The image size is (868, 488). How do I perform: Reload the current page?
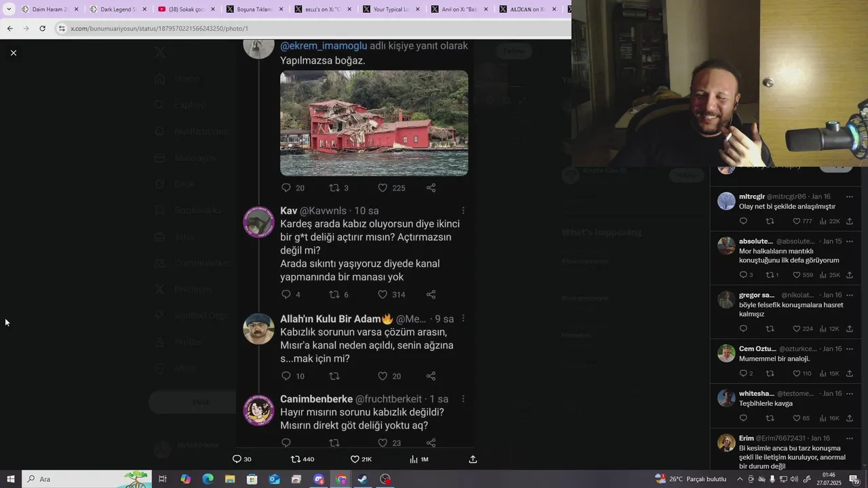pos(42,28)
